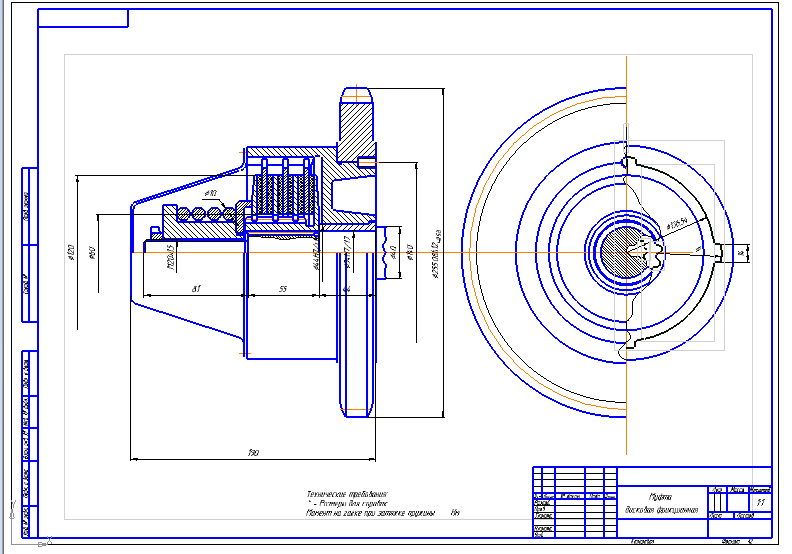Image resolution: width=792 pixels, height=554 pixels.
Task: Select the 81 length dimension text
Action: coord(196,289)
